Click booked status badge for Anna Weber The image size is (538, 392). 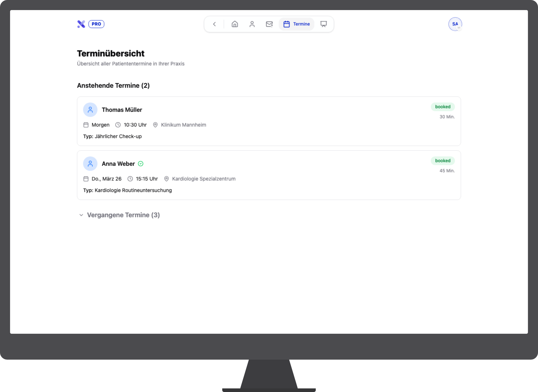click(x=443, y=160)
